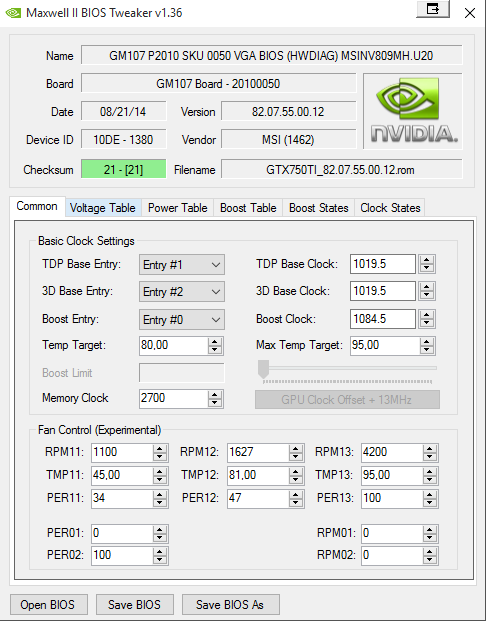The width and height of the screenshot is (486, 621).
Task: Click the GPU Clock Offset + 13MHz button
Action: click(x=347, y=400)
